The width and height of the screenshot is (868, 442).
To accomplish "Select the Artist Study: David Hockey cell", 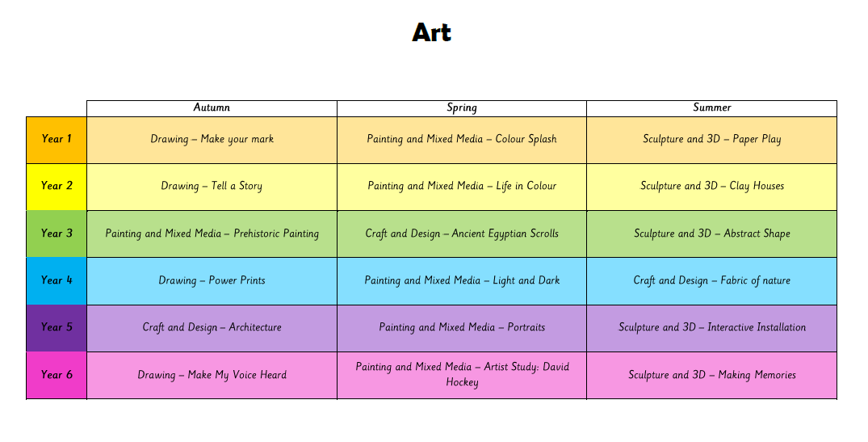I will pyautogui.click(x=462, y=374).
